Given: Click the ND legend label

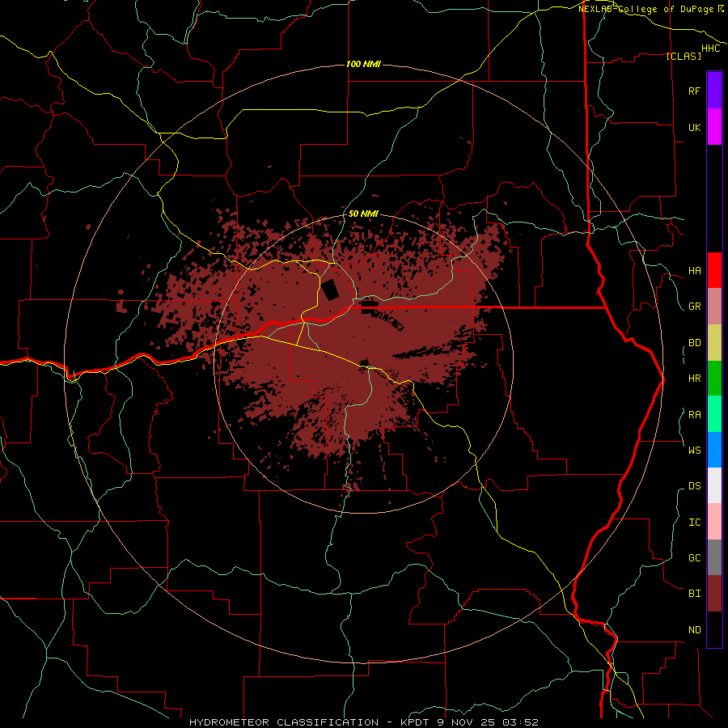Looking at the screenshot, I should click(694, 630).
